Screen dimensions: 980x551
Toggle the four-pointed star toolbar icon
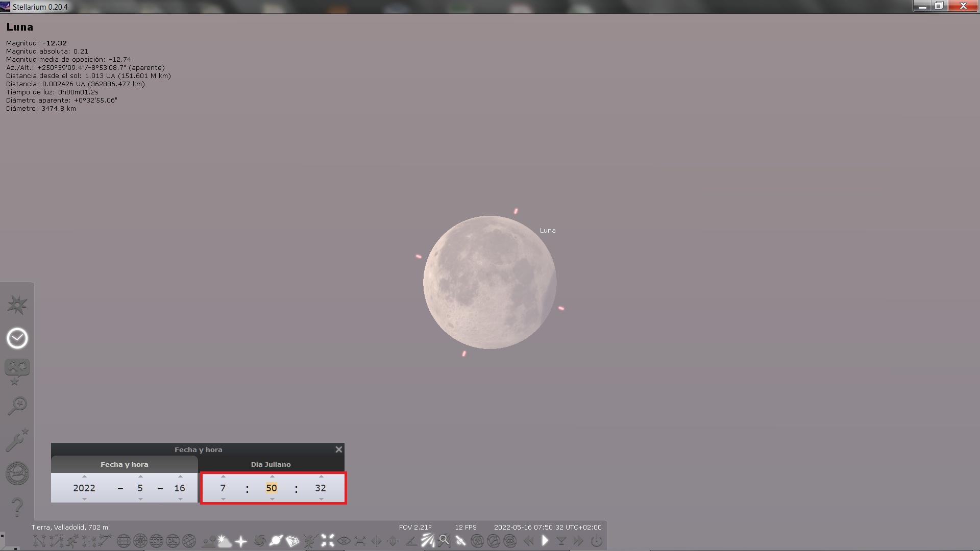point(241,541)
